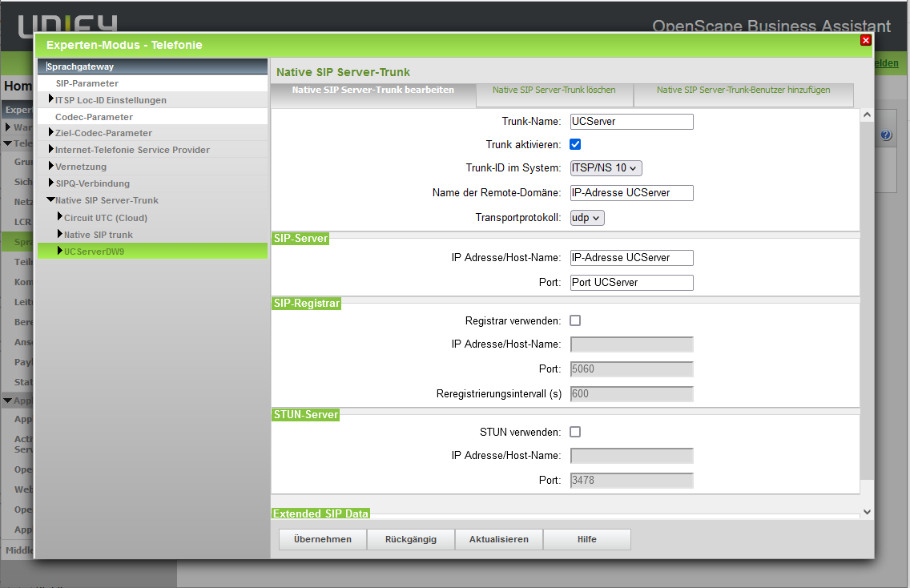Open Native SIP Server-Trunk-Benutzer hinzufügen tab
This screenshot has width=910, height=588.
pos(743,91)
